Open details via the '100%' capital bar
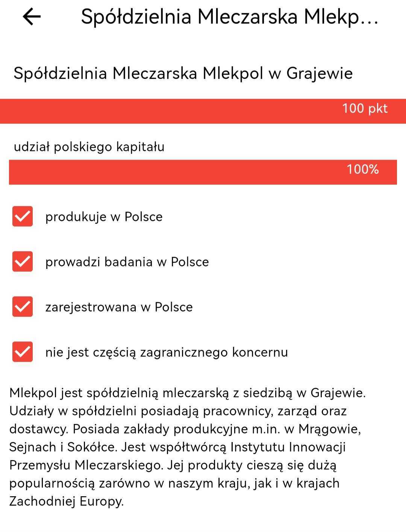This screenshot has height=532, width=406. 203,172
